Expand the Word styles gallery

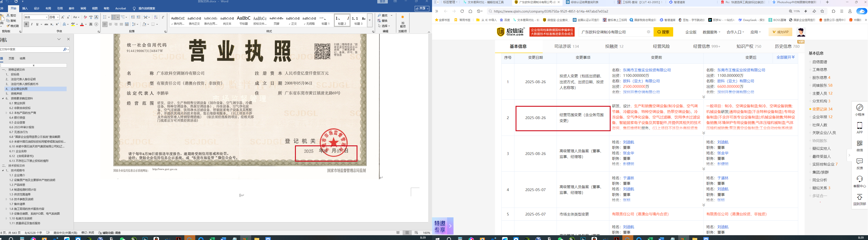tap(370, 21)
